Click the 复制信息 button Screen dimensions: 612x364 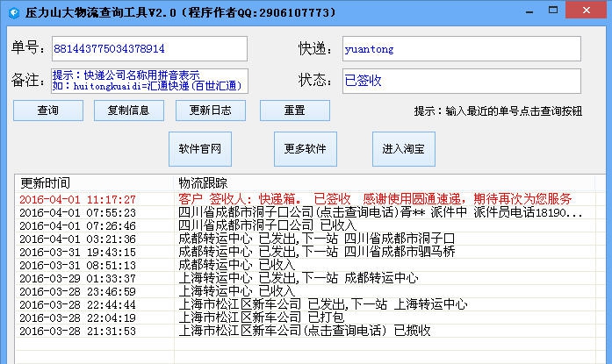pos(129,111)
